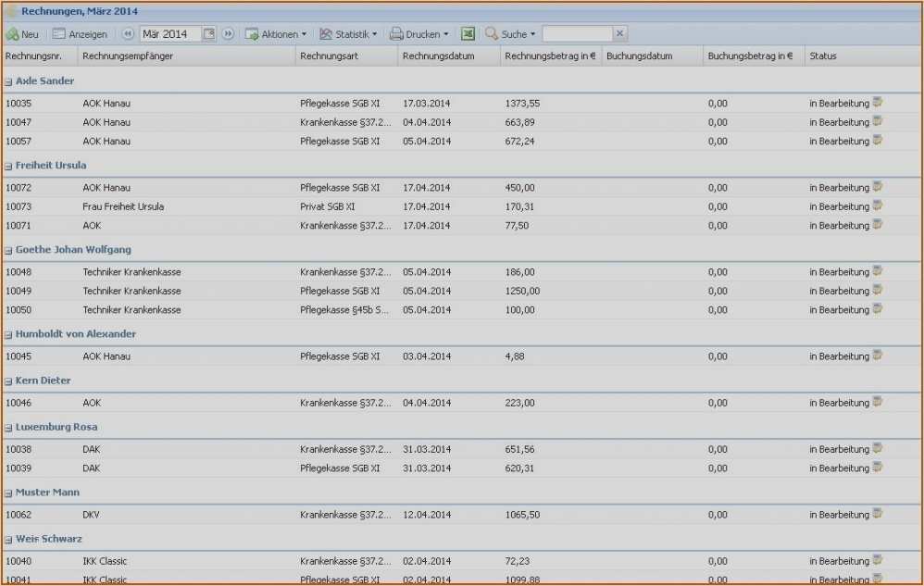
Task: Select invoice number 10035
Action: tap(19, 104)
